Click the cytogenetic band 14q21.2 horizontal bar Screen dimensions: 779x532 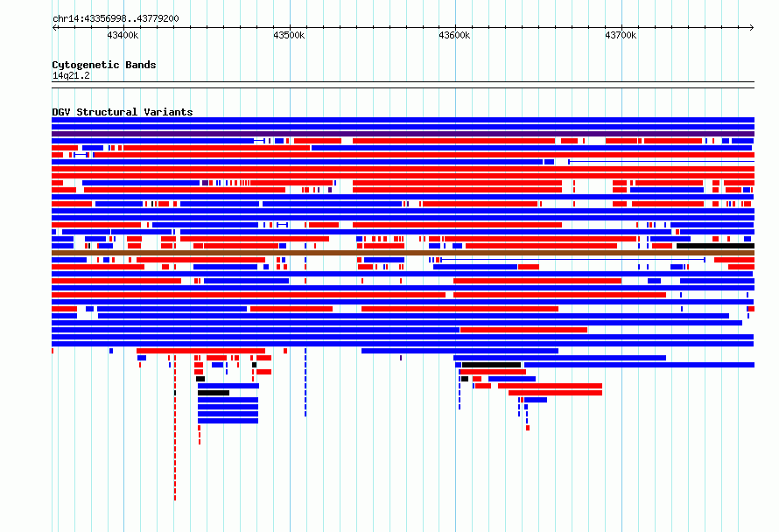[x=403, y=85]
